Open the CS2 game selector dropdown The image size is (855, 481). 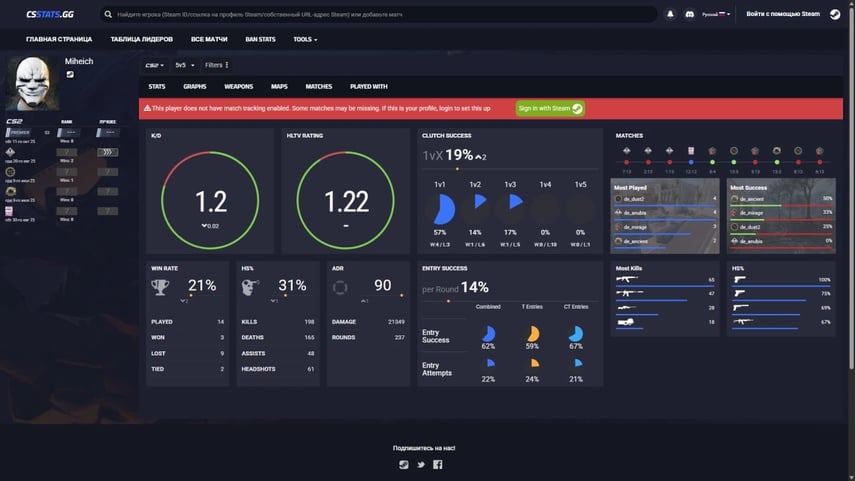154,65
